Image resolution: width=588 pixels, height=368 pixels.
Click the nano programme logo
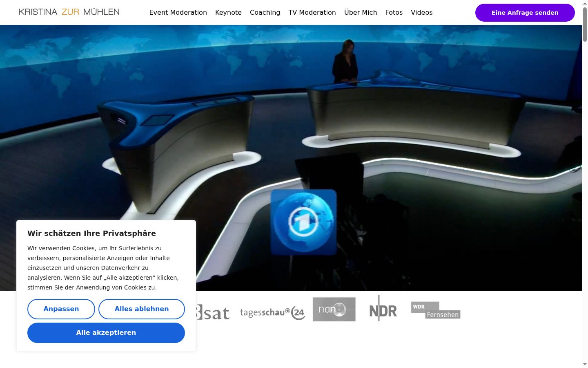(334, 309)
